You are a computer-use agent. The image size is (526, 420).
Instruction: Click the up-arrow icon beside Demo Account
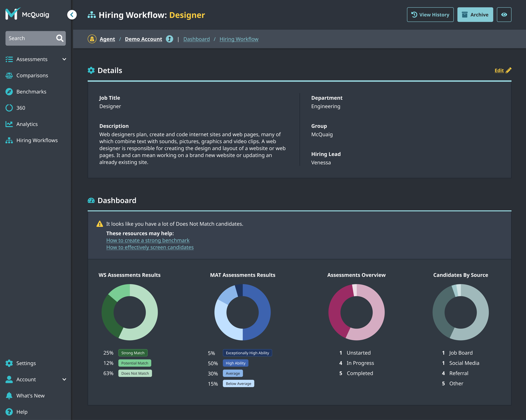tap(169, 39)
